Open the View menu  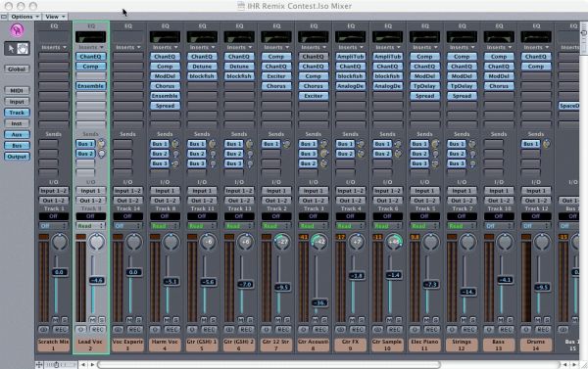(55, 17)
